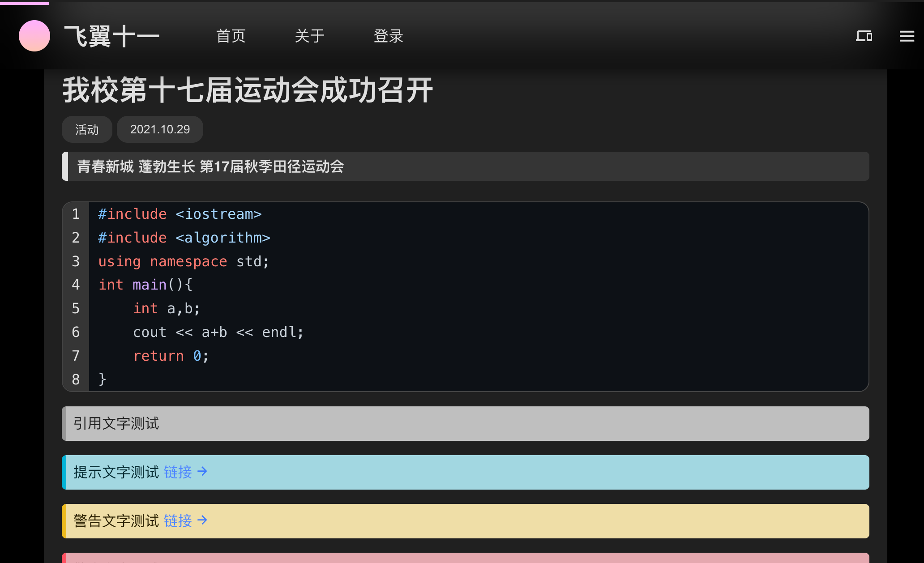Click the arrow after 警告文字测试 链接
924x563 pixels.
(x=202, y=520)
